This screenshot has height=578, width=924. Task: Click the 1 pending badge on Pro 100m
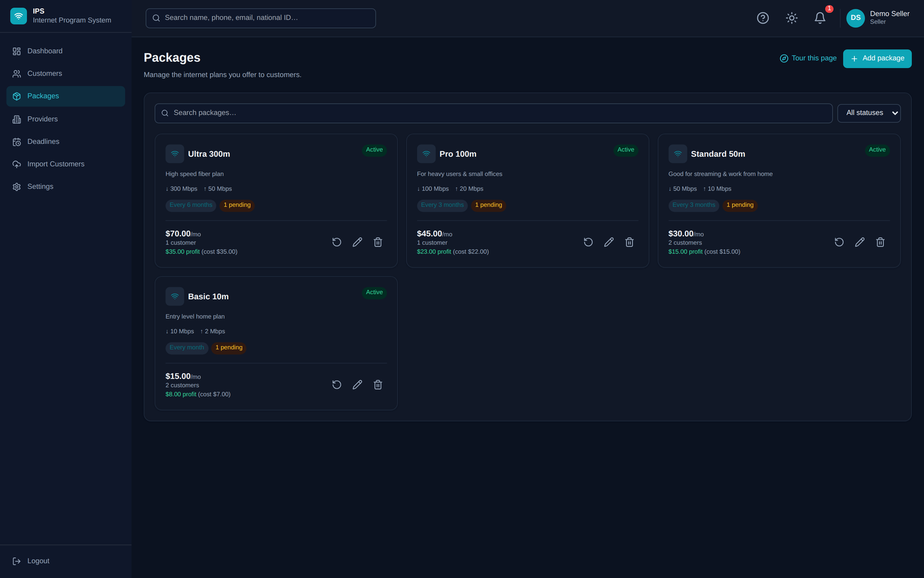point(489,206)
